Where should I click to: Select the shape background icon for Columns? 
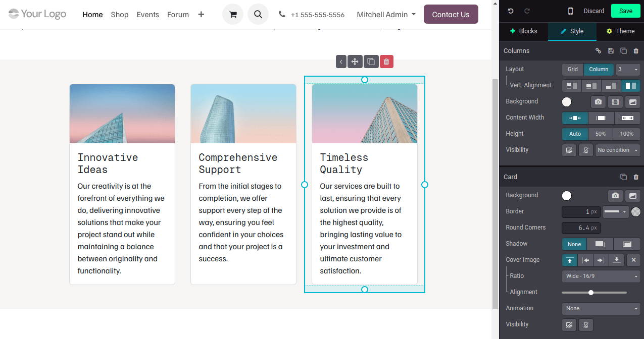[633, 101]
